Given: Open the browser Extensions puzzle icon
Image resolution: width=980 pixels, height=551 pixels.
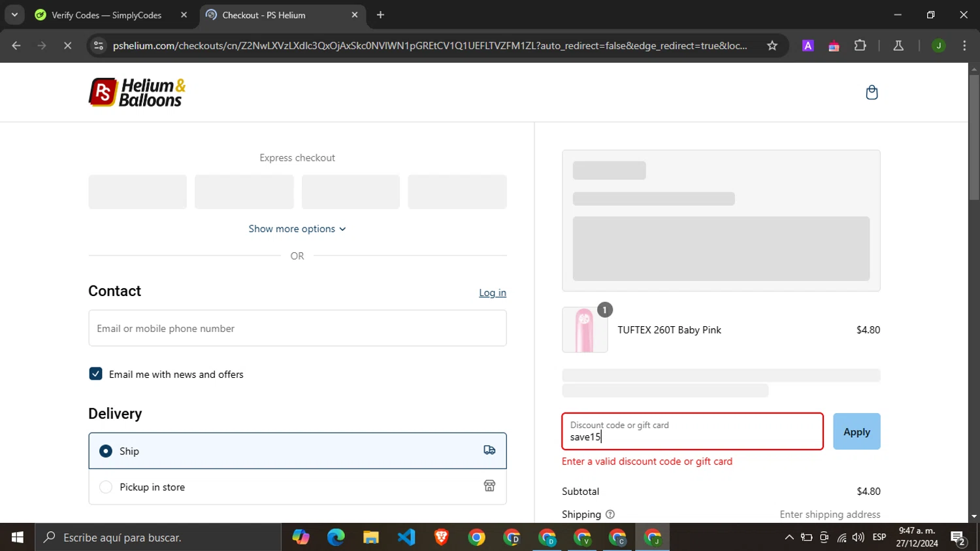Looking at the screenshot, I should (860, 46).
